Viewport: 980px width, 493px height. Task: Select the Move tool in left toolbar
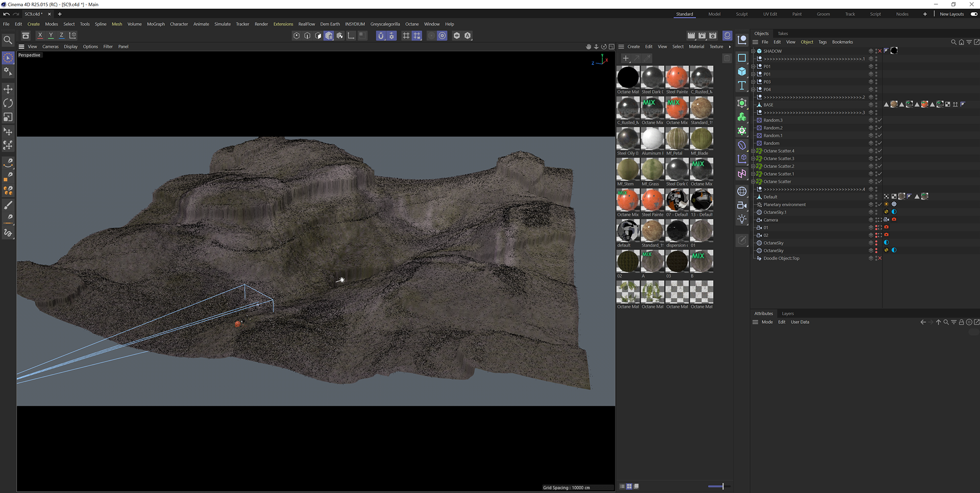(x=8, y=89)
